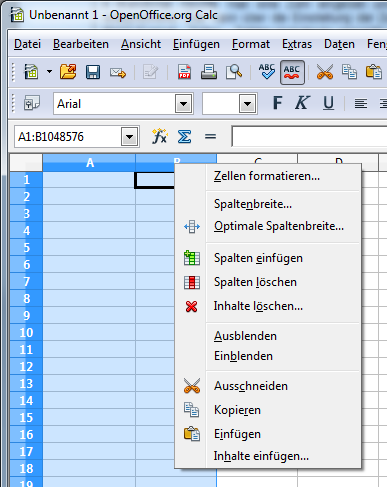
Task: Choose Spalten einfügen from the context menu
Action: point(258,258)
